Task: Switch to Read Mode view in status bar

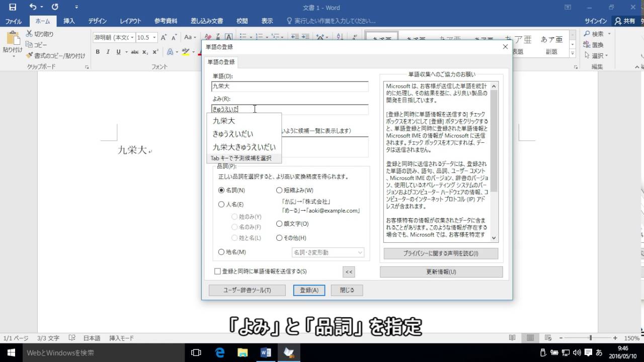Action: coord(512,338)
